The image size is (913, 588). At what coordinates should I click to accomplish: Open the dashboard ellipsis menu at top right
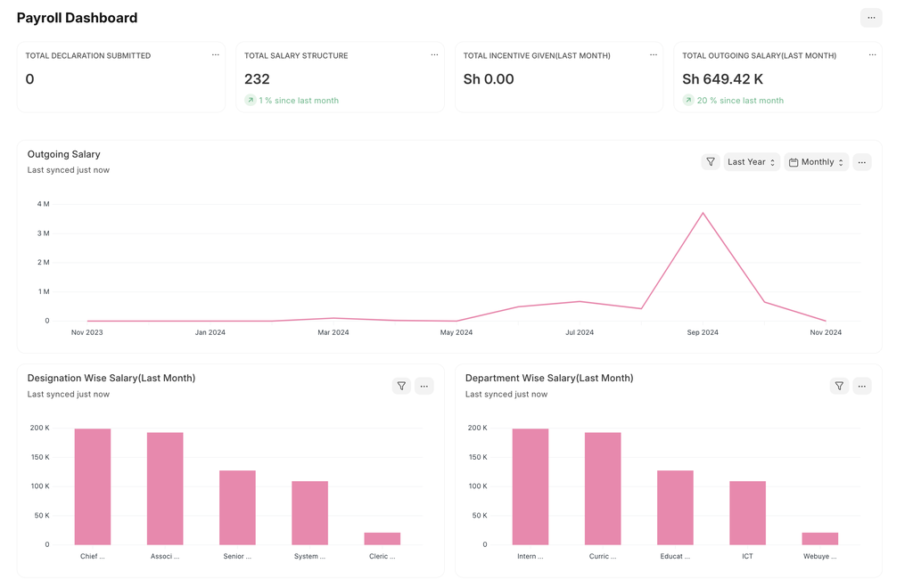[870, 17]
